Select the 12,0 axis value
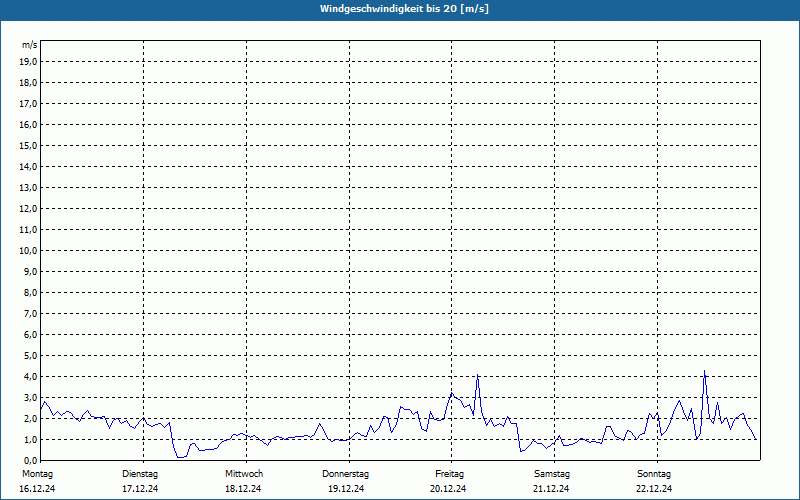 [x=28, y=209]
